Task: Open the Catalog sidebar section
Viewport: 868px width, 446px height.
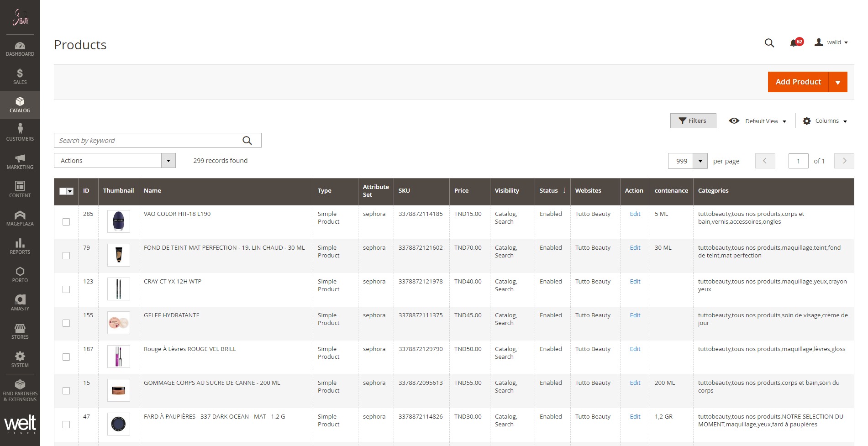Action: coord(20,105)
